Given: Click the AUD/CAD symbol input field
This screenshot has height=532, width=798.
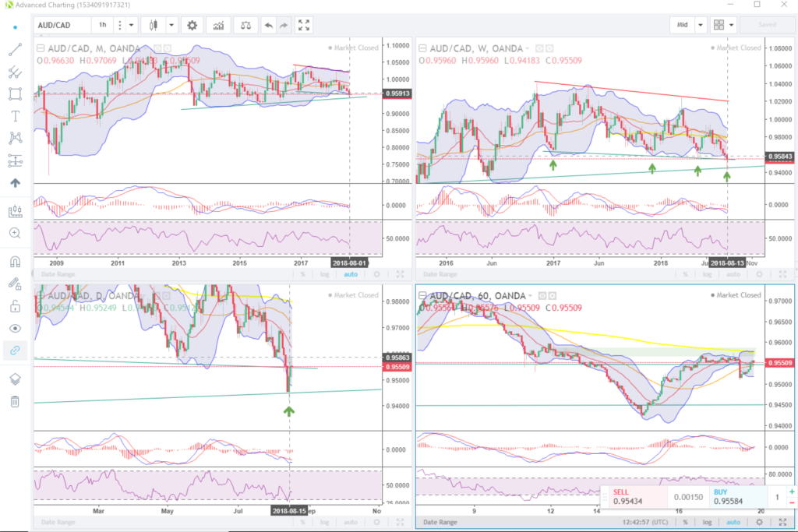Looking at the screenshot, I should click(x=62, y=25).
